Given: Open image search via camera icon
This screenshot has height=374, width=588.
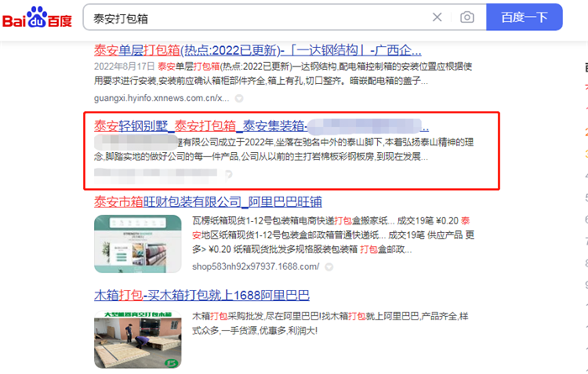Looking at the screenshot, I should (467, 18).
